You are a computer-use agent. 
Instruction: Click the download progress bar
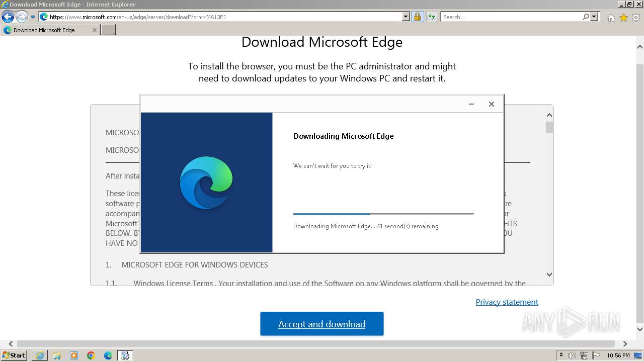pyautogui.click(x=383, y=214)
